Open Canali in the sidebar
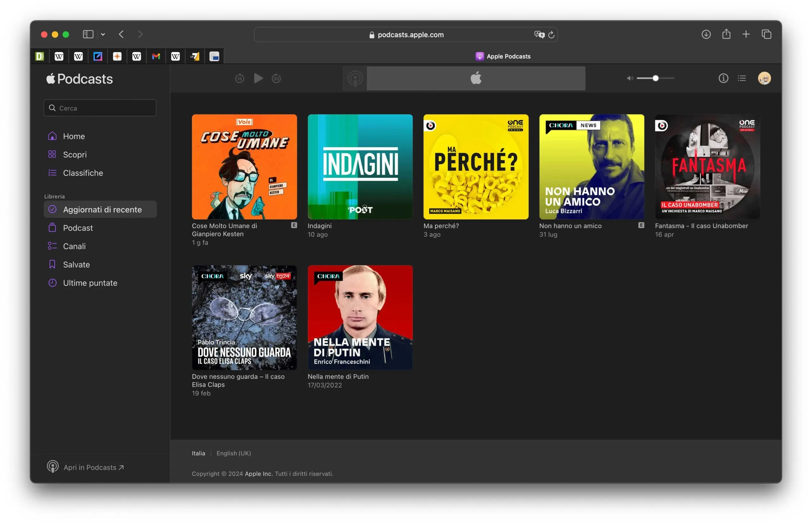The height and width of the screenshot is (523, 812). 100,246
